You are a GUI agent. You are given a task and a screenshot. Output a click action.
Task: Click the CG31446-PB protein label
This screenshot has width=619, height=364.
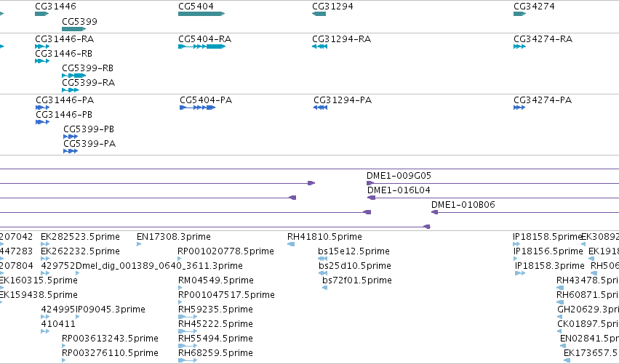coord(64,114)
